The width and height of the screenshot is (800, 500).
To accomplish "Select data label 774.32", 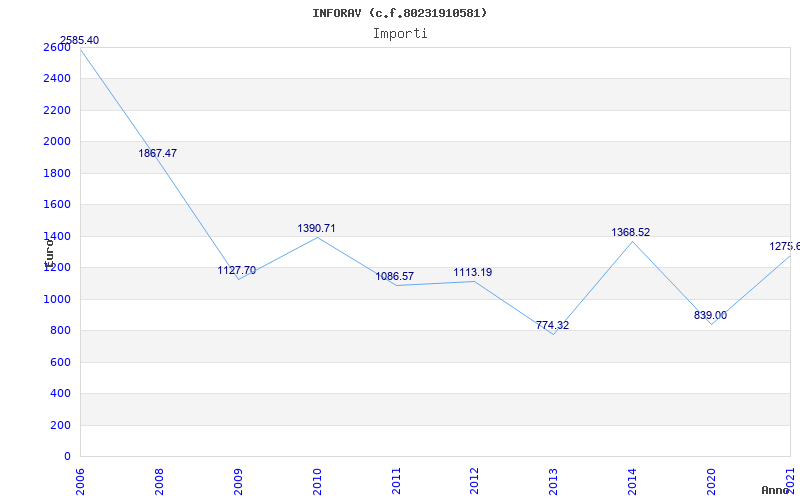I will [x=553, y=325].
